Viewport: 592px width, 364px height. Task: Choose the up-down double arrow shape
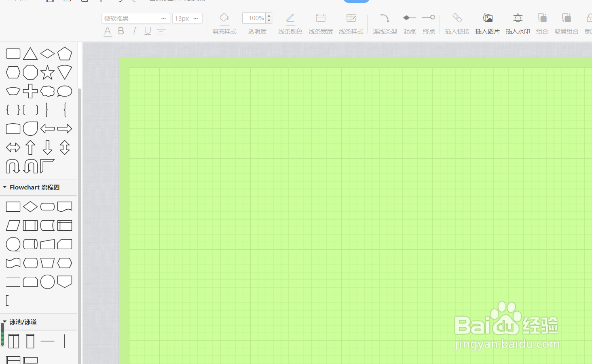click(x=65, y=147)
